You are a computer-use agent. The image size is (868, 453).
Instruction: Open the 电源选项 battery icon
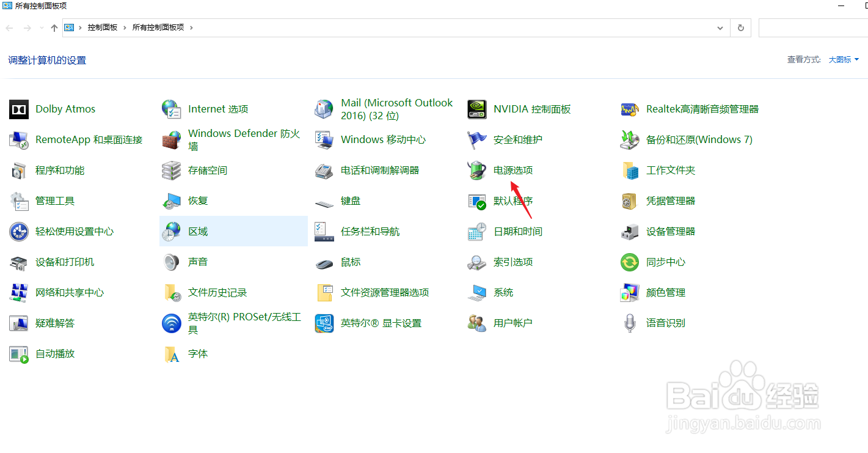point(477,171)
